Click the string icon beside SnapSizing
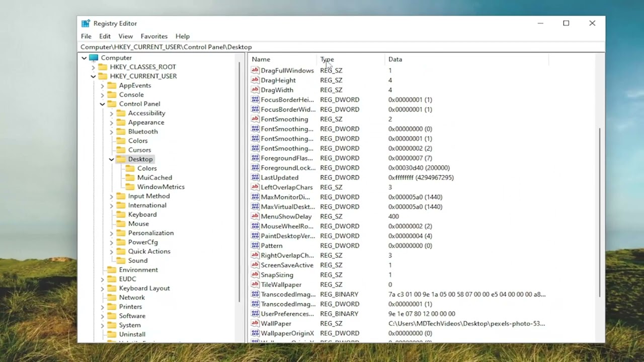The image size is (644, 362). click(x=255, y=275)
